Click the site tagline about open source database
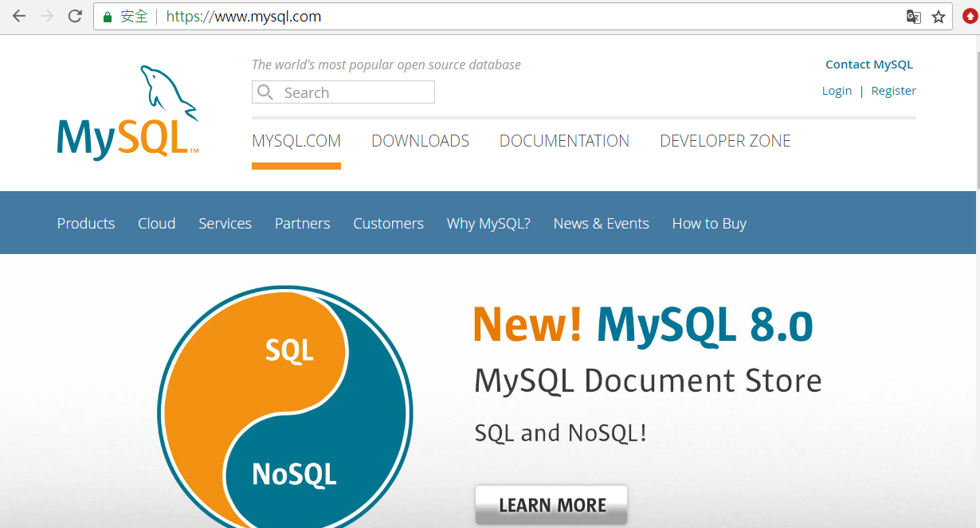The width and height of the screenshot is (980, 528). (x=386, y=65)
